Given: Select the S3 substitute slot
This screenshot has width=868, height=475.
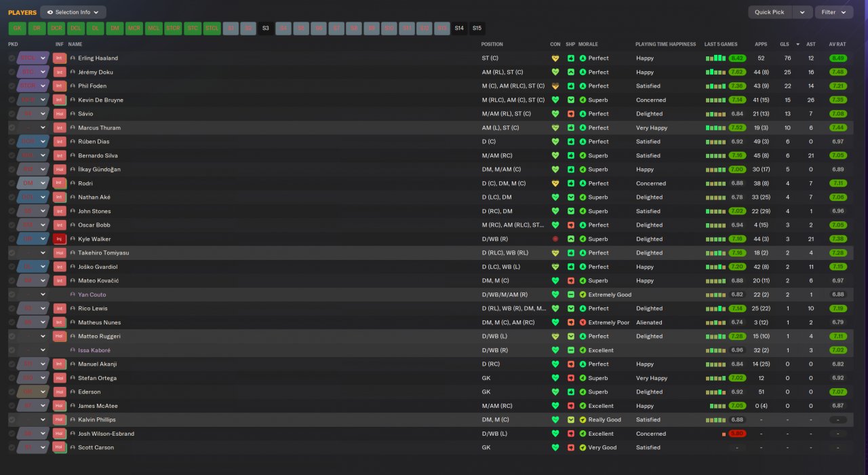Looking at the screenshot, I should click(265, 28).
